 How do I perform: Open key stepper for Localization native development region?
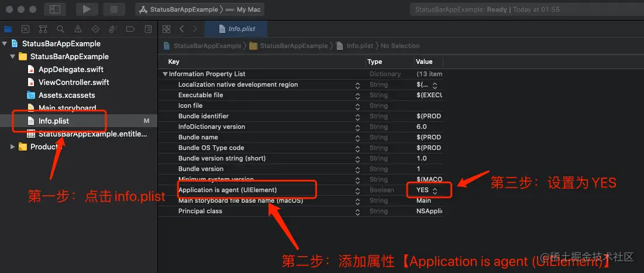click(x=358, y=85)
